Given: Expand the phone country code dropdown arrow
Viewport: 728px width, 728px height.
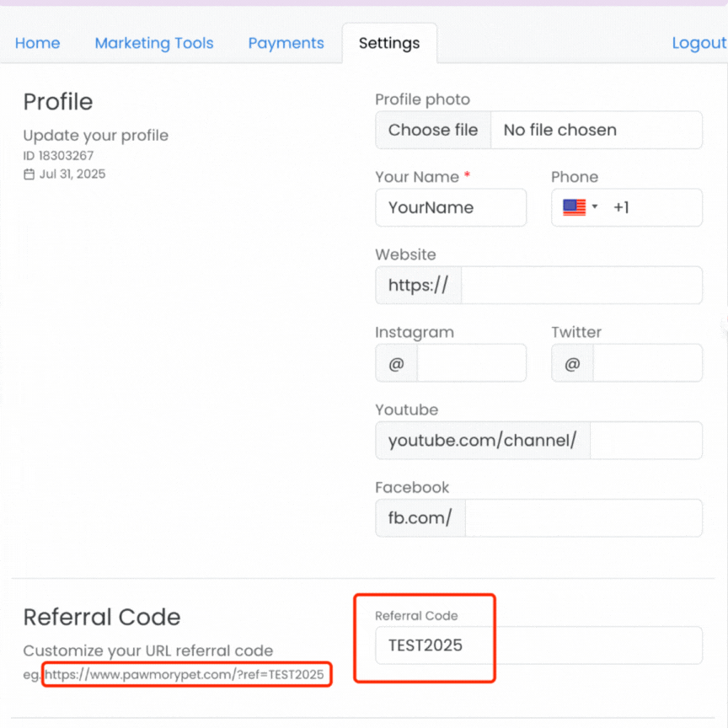Looking at the screenshot, I should [595, 207].
